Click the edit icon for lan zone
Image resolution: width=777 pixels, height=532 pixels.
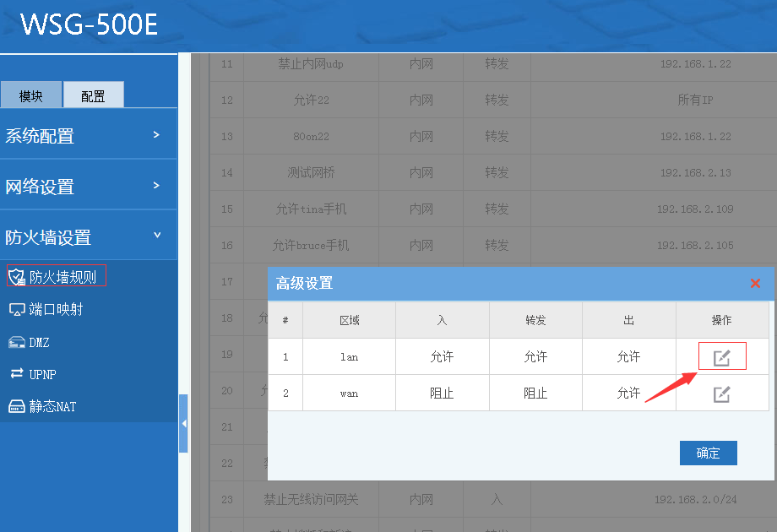click(721, 357)
